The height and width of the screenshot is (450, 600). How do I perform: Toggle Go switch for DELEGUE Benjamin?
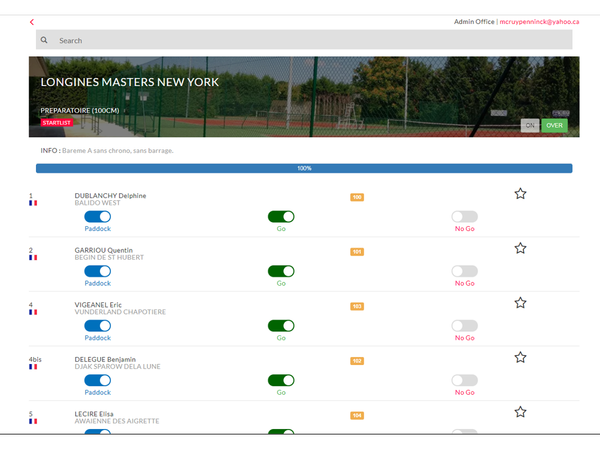click(x=281, y=380)
